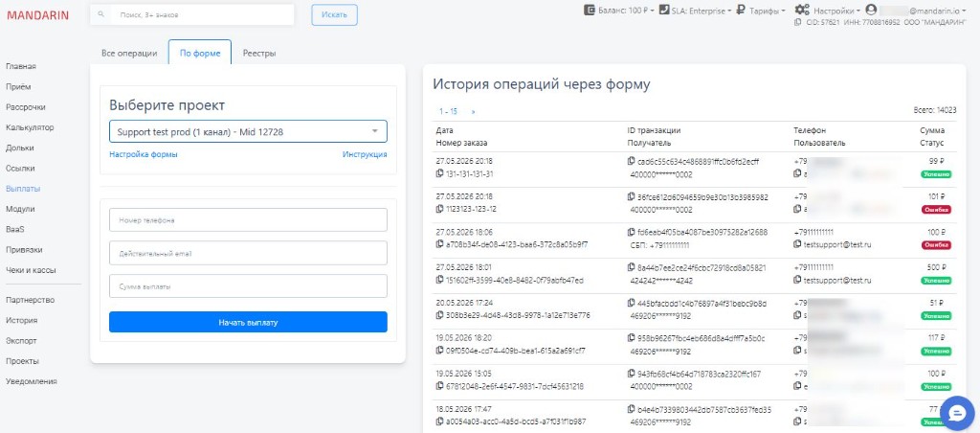This screenshot has width=980, height=433.
Task: Click the wallet balance icon
Action: coord(590,10)
